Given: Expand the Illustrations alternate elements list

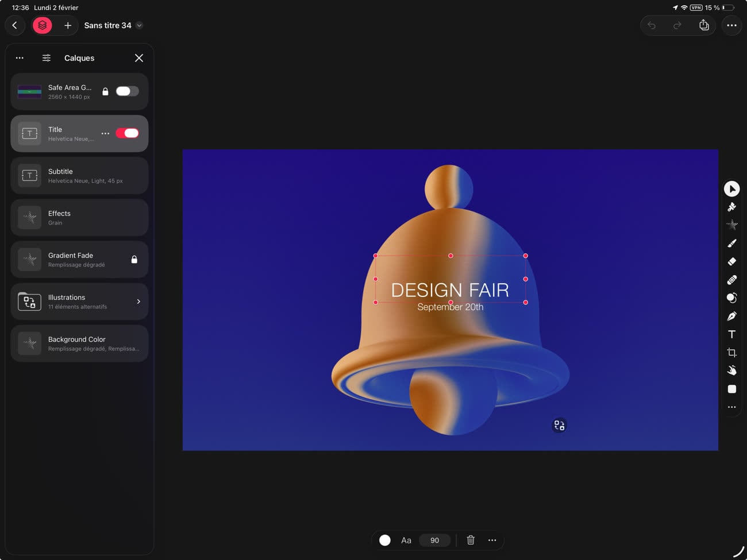Looking at the screenshot, I should click(138, 301).
